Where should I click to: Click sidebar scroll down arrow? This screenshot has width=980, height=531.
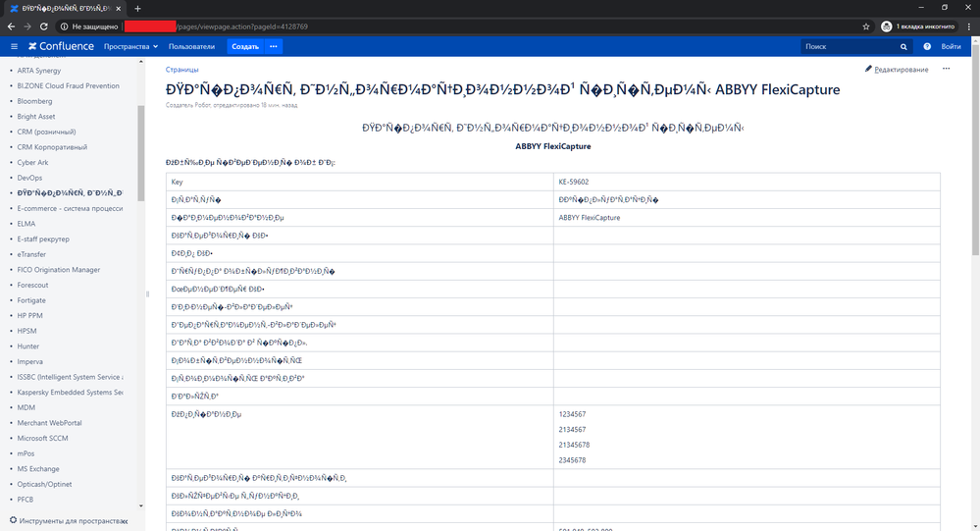click(140, 505)
